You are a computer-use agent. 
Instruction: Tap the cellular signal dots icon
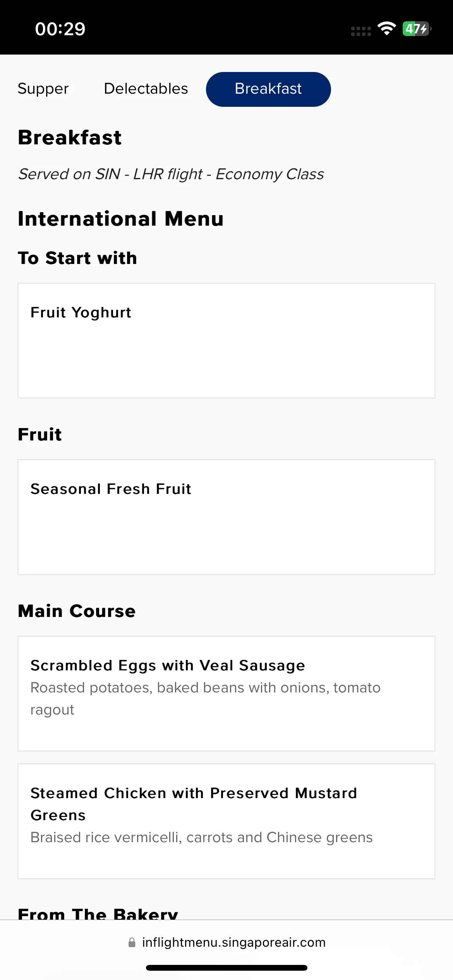coord(361,31)
